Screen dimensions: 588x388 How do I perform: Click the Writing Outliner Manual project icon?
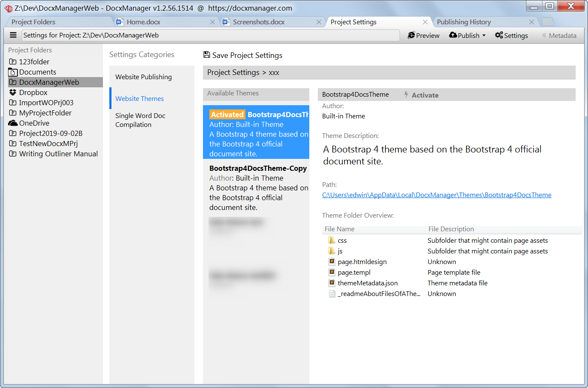(x=13, y=154)
